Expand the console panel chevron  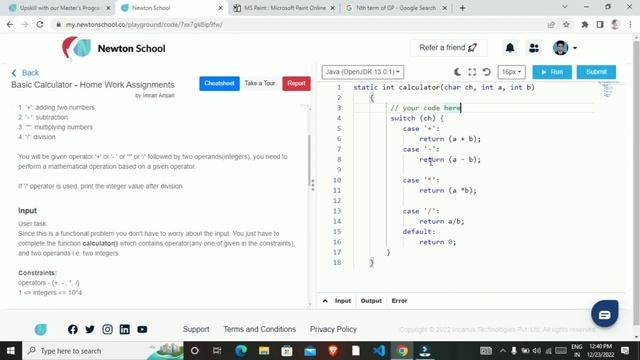coord(325,301)
